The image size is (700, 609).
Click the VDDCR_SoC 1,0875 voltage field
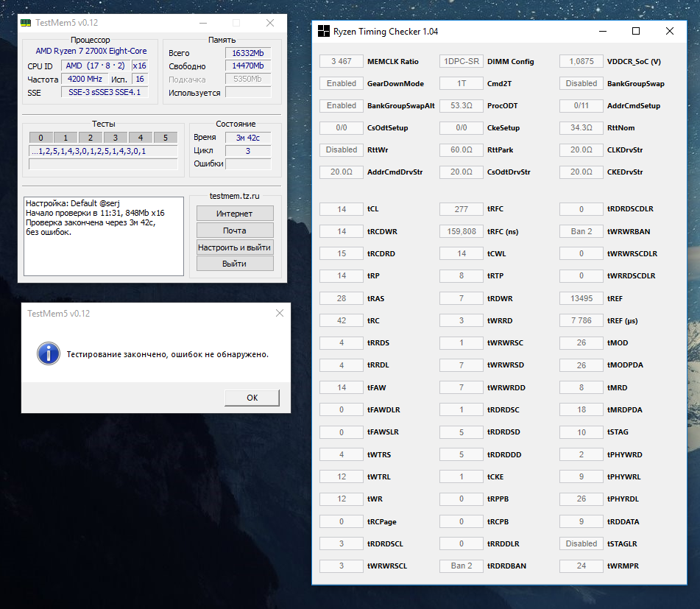581,61
